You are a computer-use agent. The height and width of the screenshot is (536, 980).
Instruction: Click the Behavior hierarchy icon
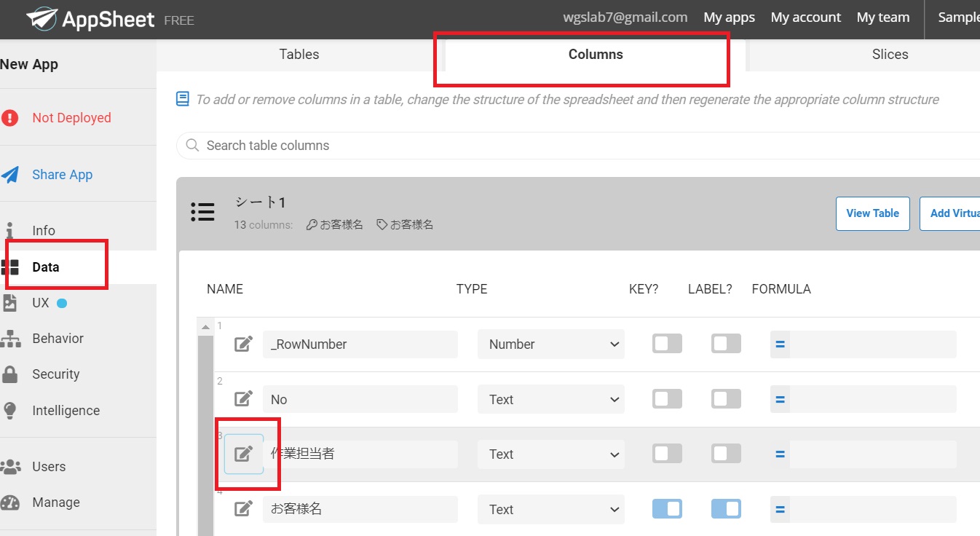pyautogui.click(x=10, y=339)
